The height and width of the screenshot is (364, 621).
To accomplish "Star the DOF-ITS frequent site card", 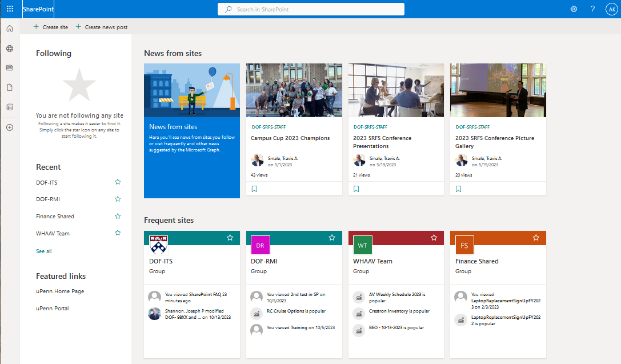I will [230, 238].
